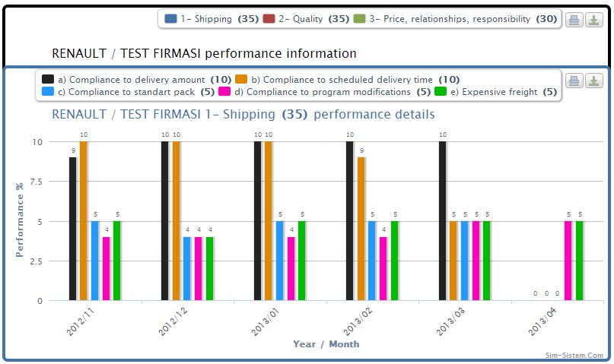Click the '2012/12' x-axis label
The width and height of the screenshot is (614, 364).
(x=173, y=321)
